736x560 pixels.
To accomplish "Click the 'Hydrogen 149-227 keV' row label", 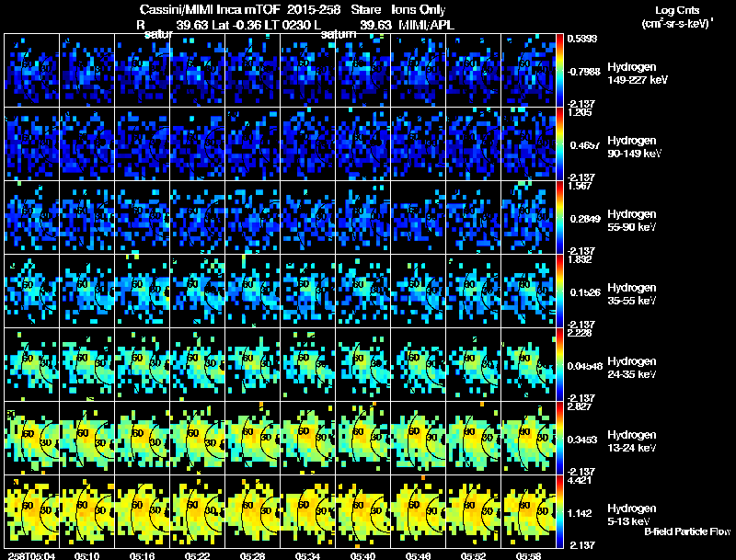I will 638,74.
